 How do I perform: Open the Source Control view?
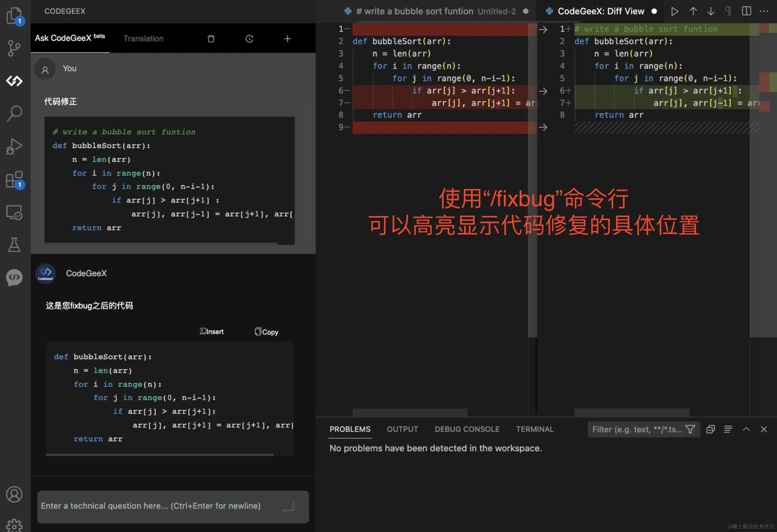(14, 48)
